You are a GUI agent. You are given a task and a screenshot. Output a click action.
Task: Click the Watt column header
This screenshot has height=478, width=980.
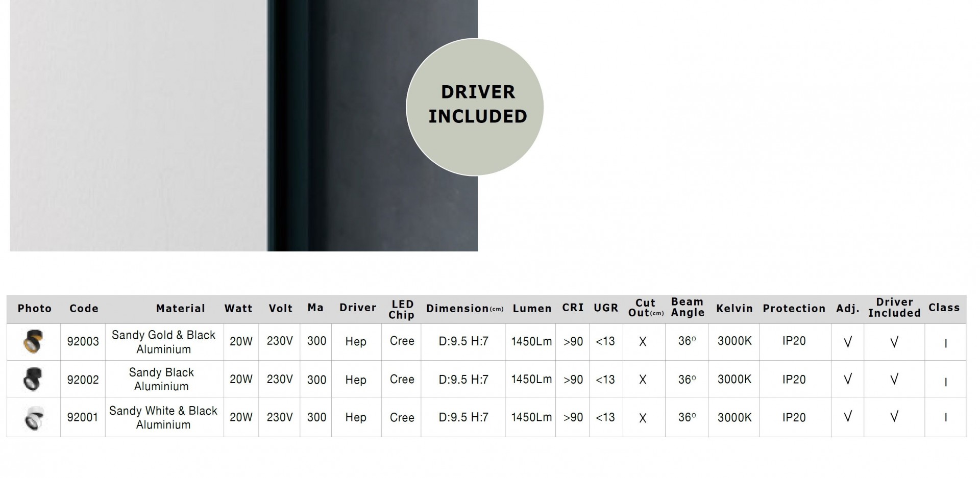click(x=238, y=308)
